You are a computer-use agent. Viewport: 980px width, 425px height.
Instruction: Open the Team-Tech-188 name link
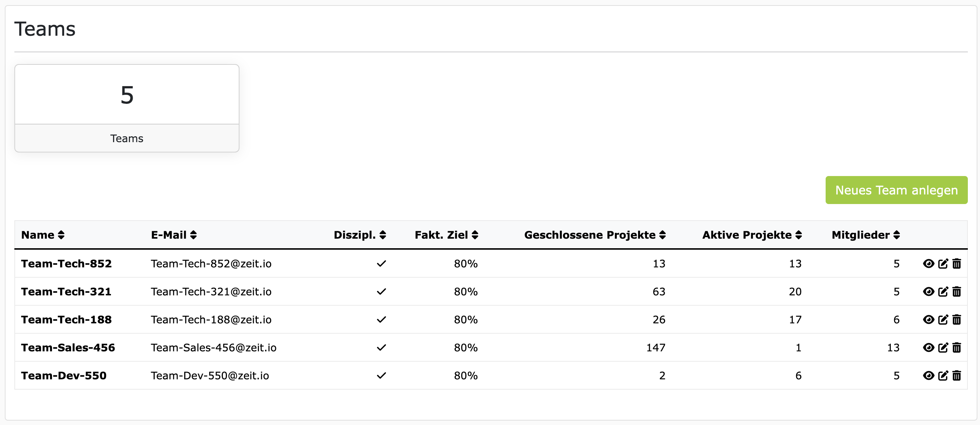66,319
